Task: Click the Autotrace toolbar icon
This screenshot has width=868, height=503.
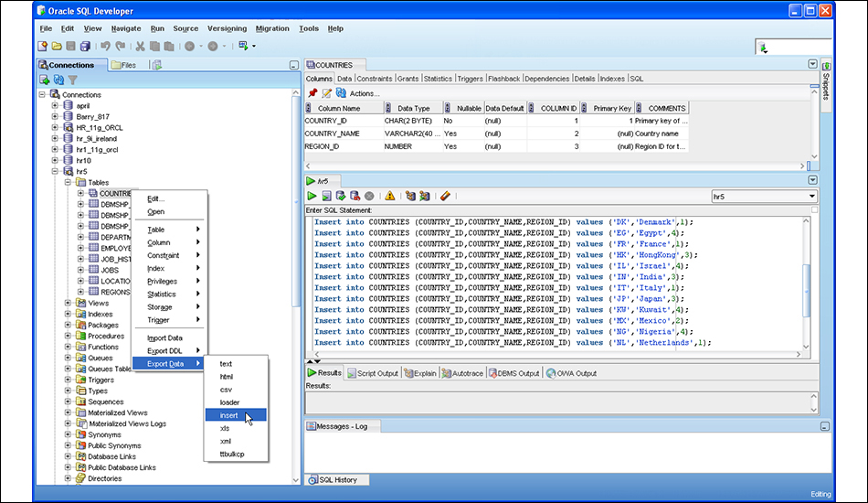Action: click(x=425, y=196)
